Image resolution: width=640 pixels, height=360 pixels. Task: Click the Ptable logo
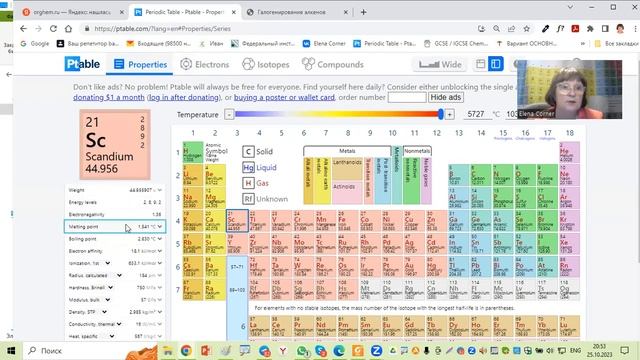[82, 64]
